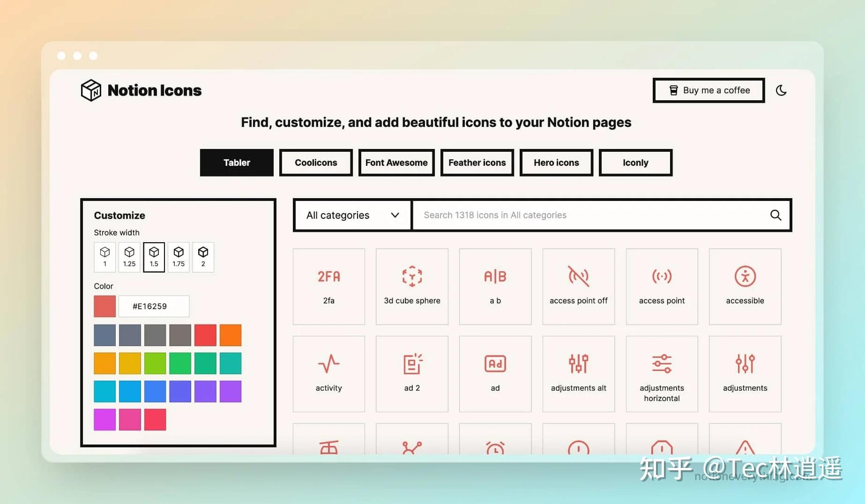
Task: Pick the orange color swatch
Action: [230, 334]
